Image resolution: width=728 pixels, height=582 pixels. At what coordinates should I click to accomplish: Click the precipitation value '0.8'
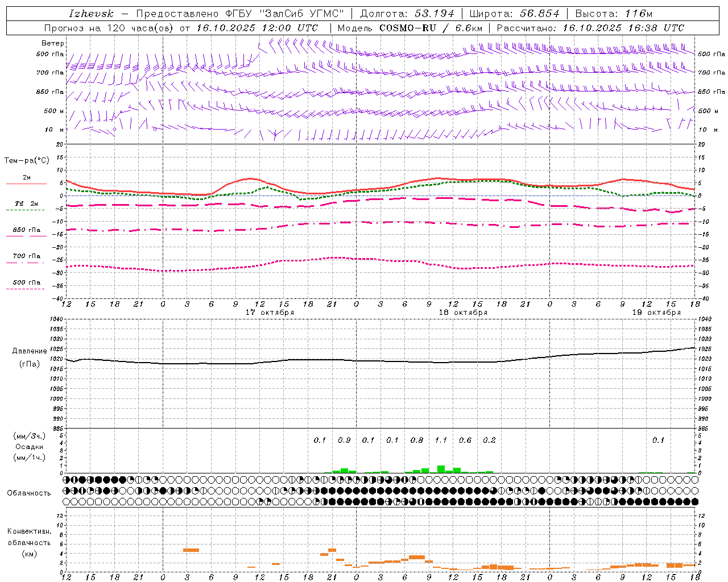(417, 440)
